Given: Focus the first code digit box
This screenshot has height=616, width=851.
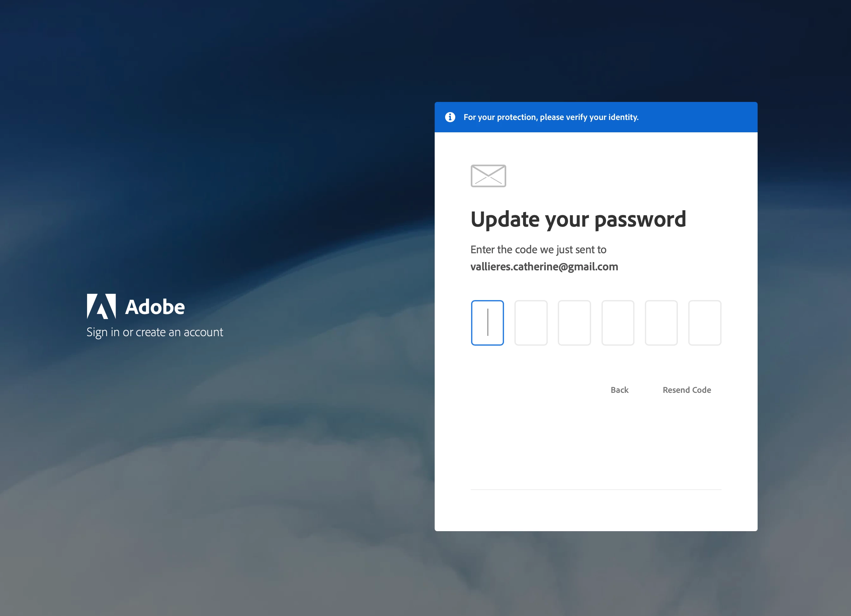Looking at the screenshot, I should tap(487, 323).
